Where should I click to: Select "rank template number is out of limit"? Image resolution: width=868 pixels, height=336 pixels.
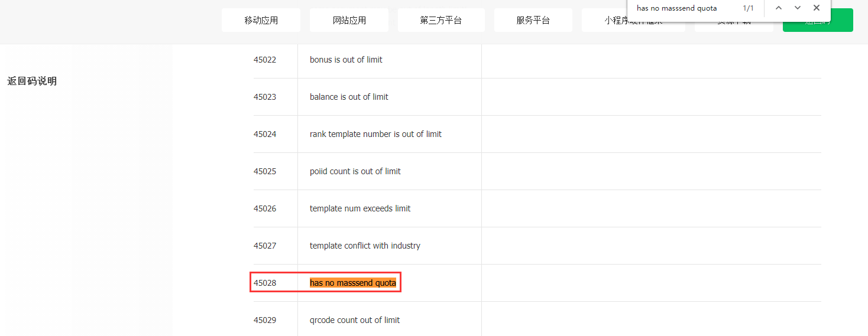375,134
